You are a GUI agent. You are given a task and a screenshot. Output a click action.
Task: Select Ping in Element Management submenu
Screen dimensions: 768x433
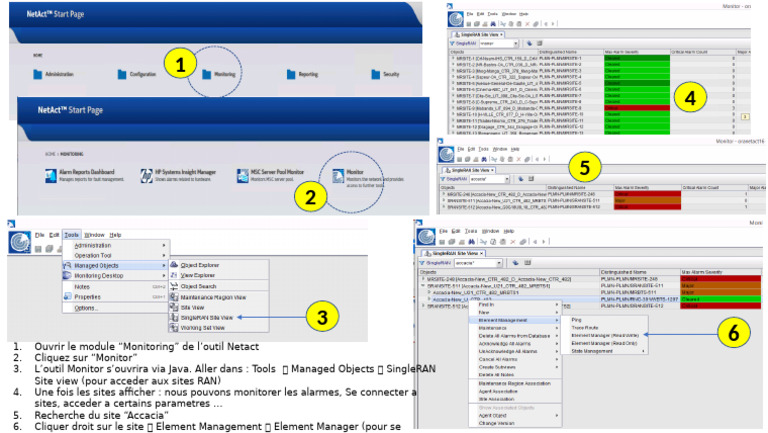click(605, 320)
